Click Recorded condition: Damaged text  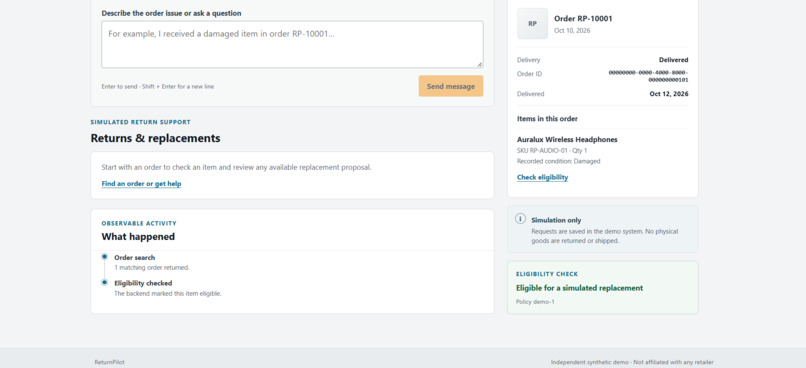(558, 161)
